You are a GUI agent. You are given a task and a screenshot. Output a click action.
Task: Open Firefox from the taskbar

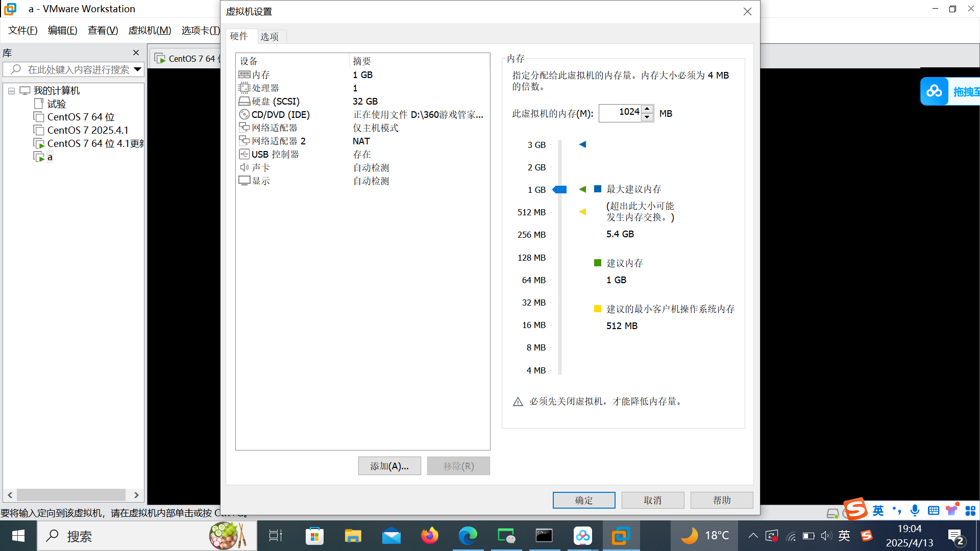[x=429, y=536]
